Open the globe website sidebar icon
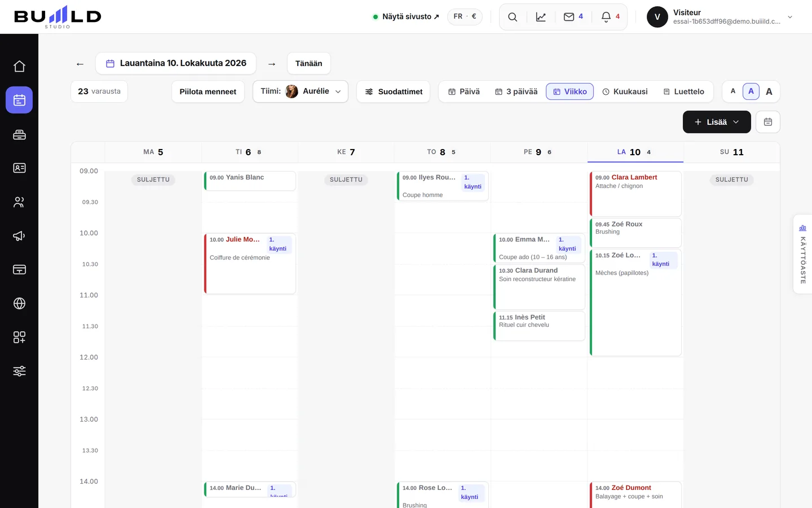The height and width of the screenshot is (508, 812). (19, 304)
